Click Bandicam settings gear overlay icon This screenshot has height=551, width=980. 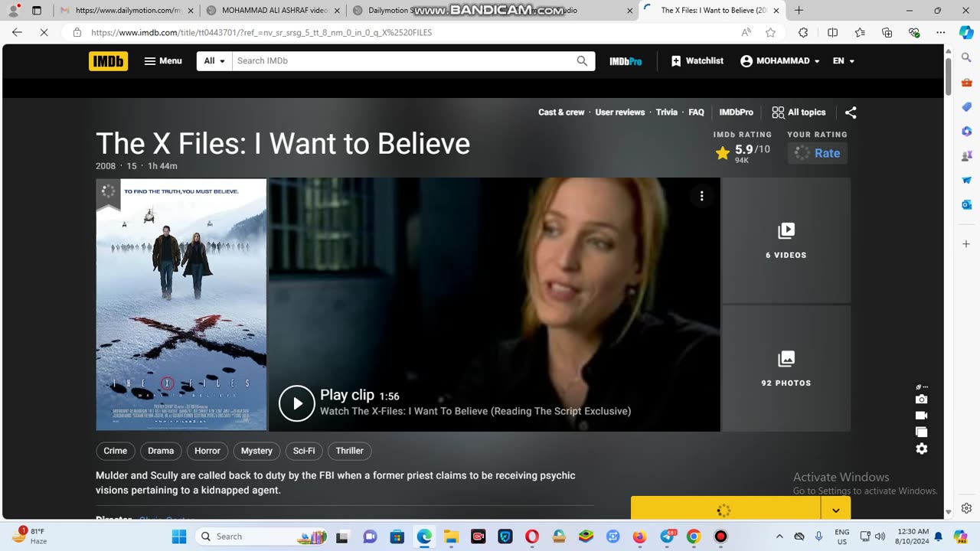point(922,449)
